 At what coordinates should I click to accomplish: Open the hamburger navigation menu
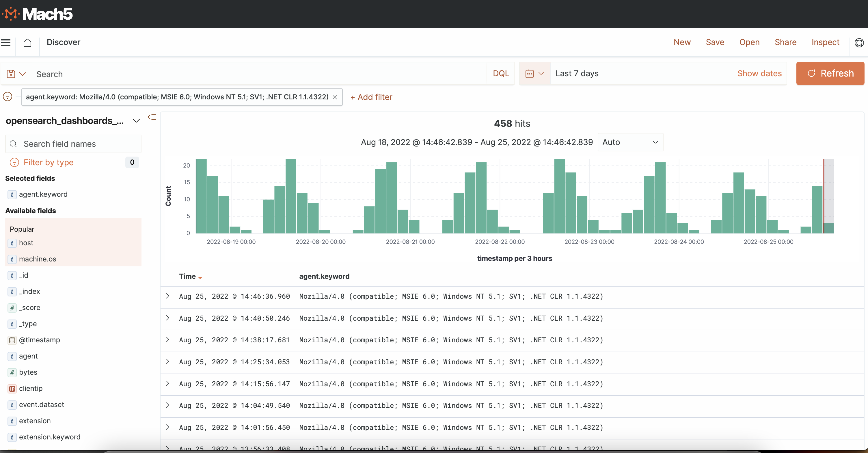point(6,43)
